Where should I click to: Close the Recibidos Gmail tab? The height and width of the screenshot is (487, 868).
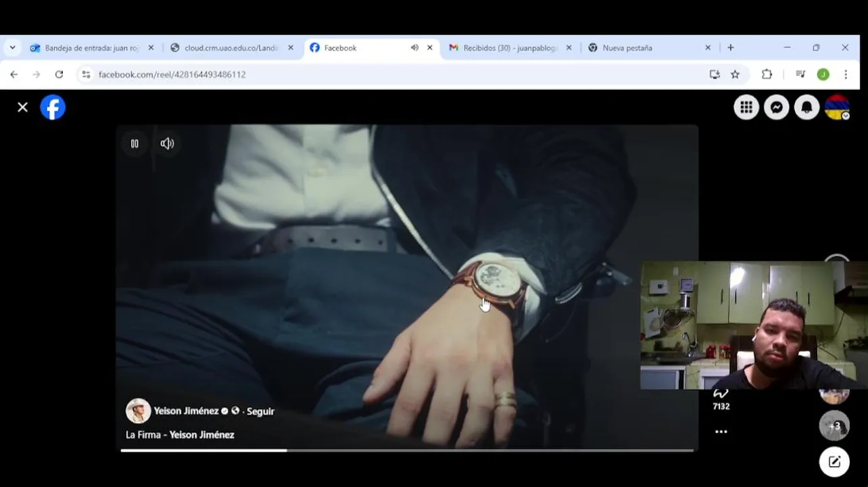[x=569, y=48]
